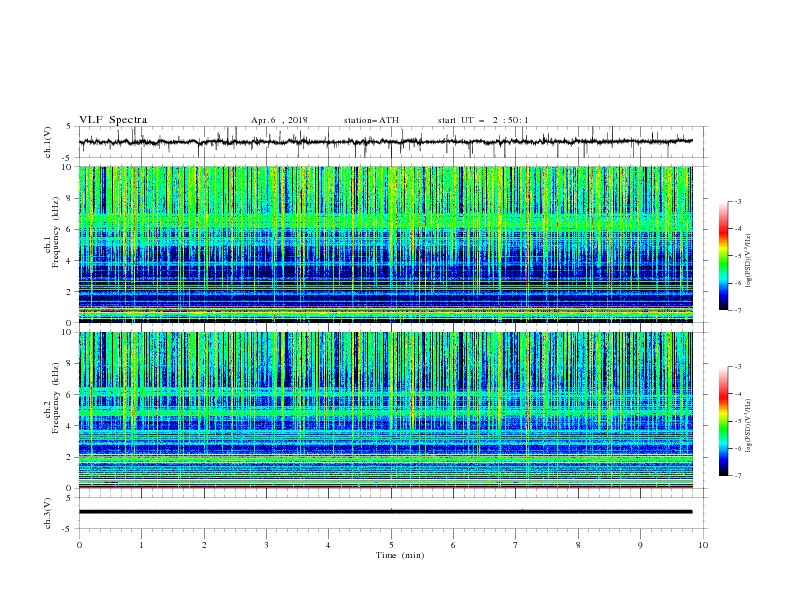This screenshot has height=612, width=792.
Task: Click the "3" tick on the time axis
Action: tap(266, 545)
